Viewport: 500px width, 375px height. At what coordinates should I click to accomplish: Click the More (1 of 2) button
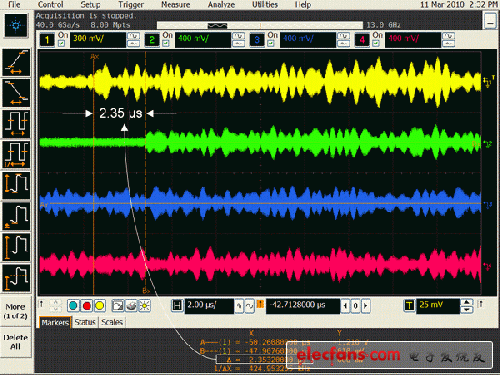(x=16, y=311)
